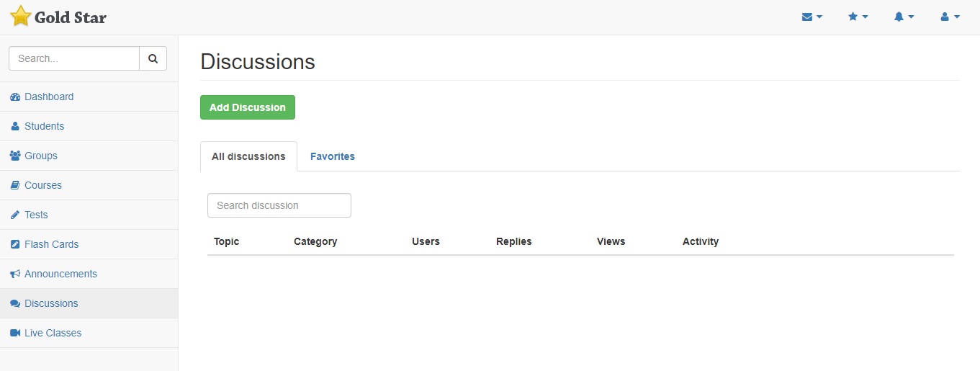Navigate to Courses in the sidebar
This screenshot has width=980, height=371.
coord(43,185)
